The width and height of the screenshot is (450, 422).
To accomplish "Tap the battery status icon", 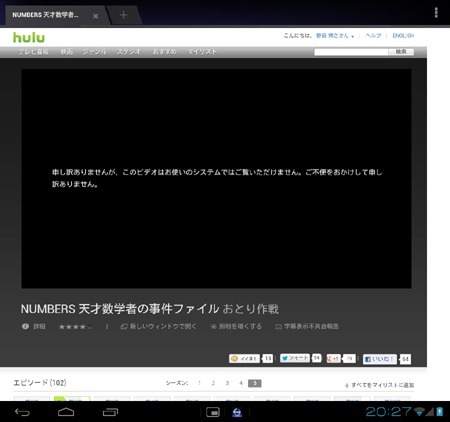I will pos(440,412).
